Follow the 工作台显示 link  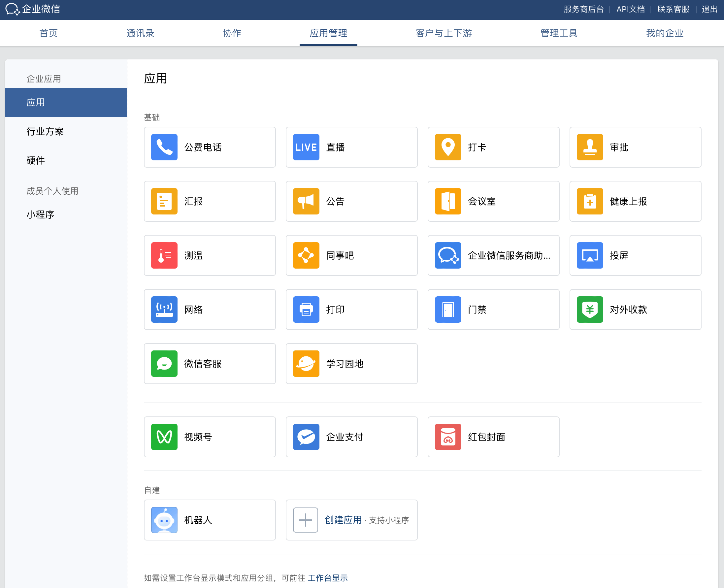point(327,577)
